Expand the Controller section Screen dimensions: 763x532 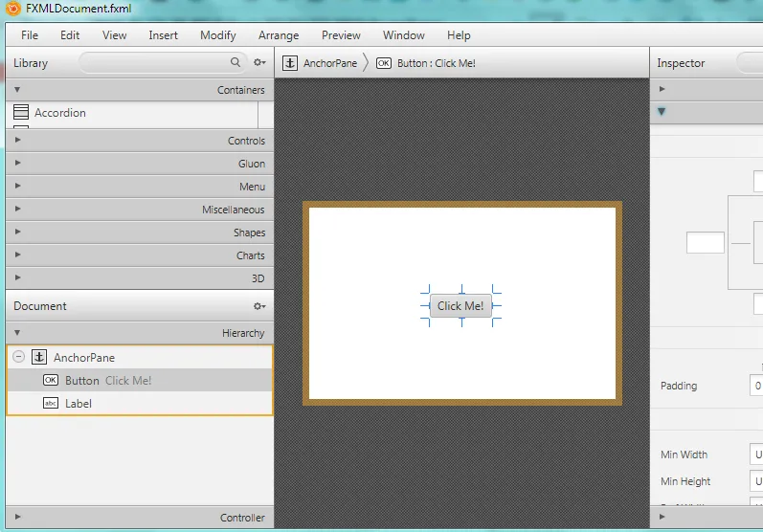click(17, 518)
